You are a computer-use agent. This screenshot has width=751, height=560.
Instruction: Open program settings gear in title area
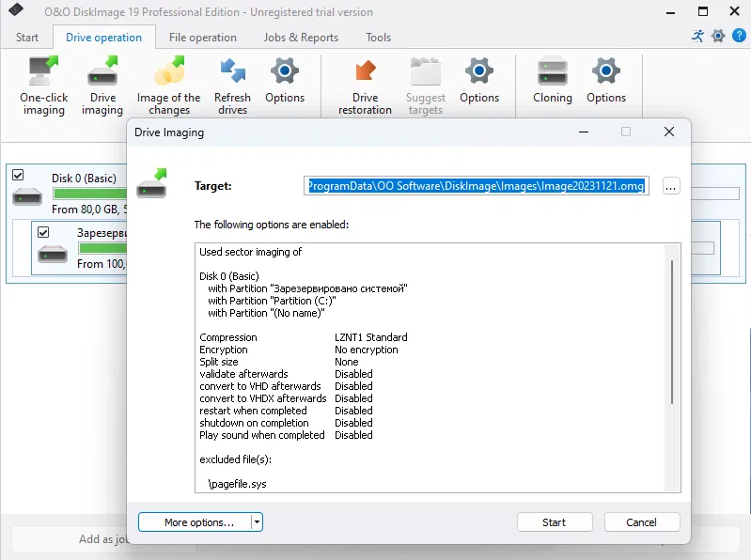(x=718, y=36)
